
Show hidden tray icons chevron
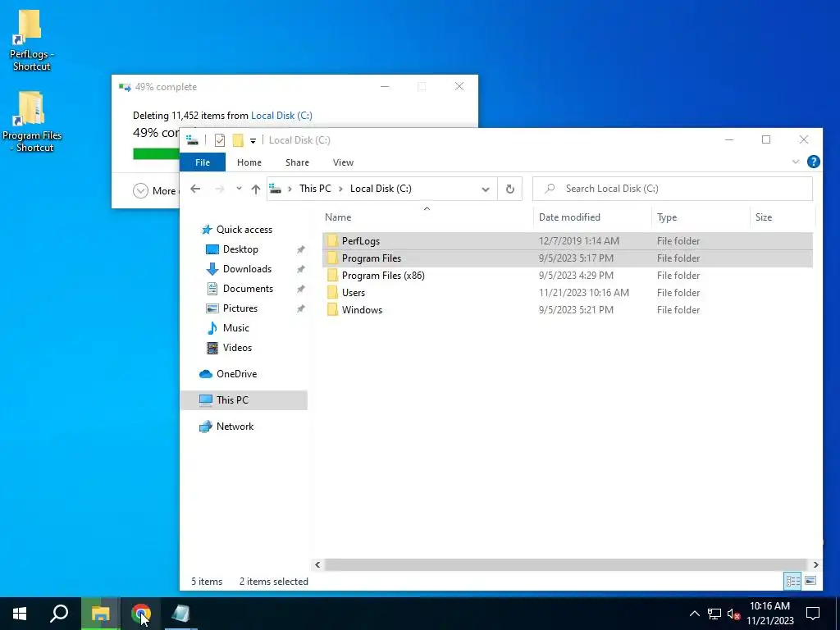click(694, 614)
